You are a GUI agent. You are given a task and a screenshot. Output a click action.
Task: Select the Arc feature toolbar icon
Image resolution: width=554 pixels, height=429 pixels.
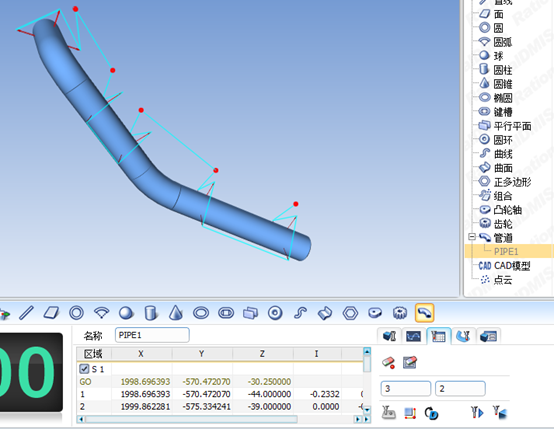click(101, 313)
